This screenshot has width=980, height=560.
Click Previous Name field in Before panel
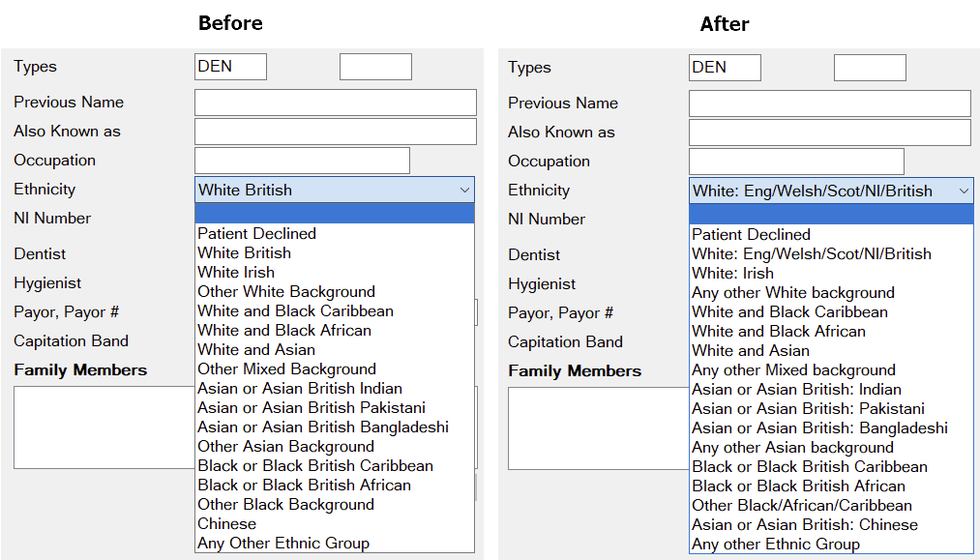(x=335, y=103)
